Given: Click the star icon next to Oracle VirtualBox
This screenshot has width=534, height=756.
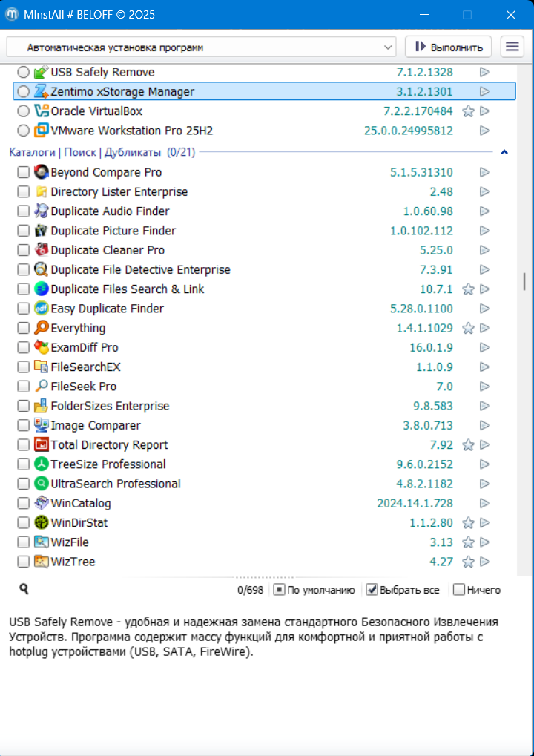Looking at the screenshot, I should [x=468, y=111].
